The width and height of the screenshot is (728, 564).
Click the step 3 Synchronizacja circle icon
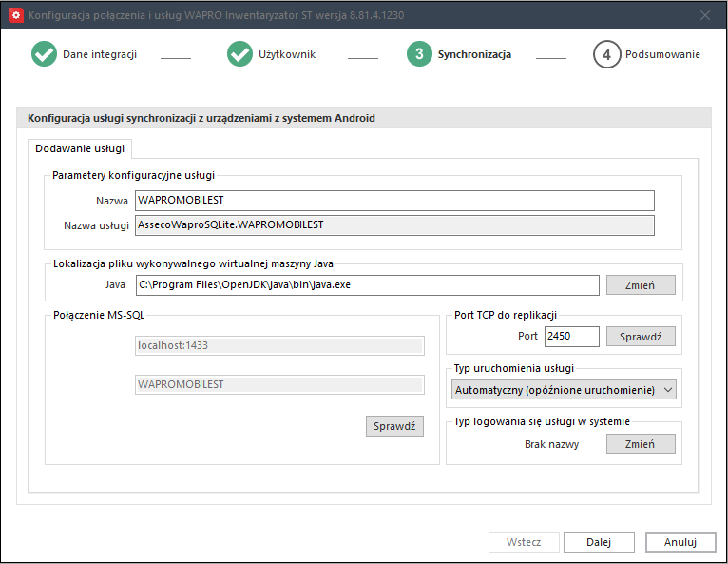coord(419,54)
